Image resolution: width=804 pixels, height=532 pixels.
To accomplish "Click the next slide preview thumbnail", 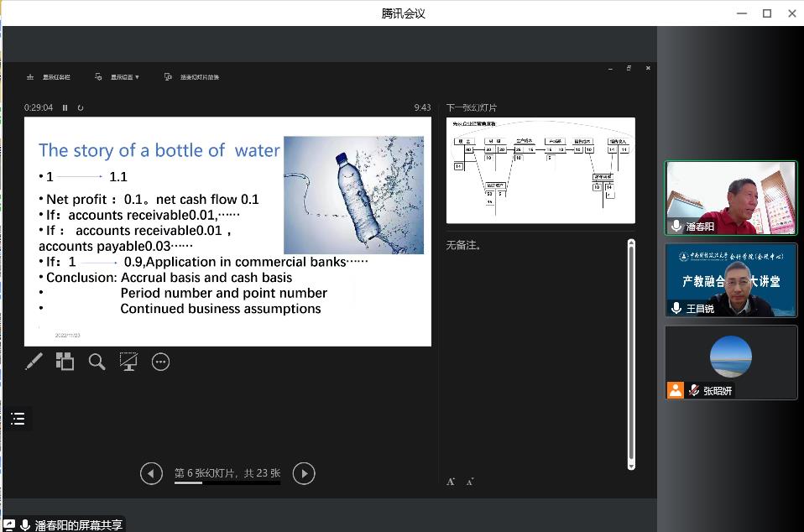I will tap(540, 170).
